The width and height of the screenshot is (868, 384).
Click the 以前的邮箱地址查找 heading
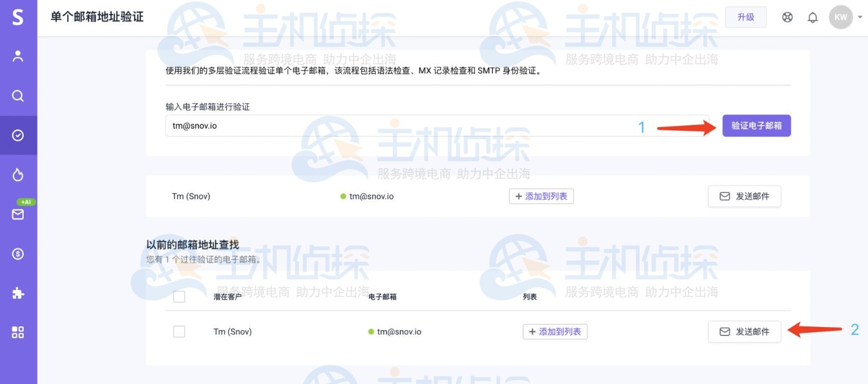(192, 245)
